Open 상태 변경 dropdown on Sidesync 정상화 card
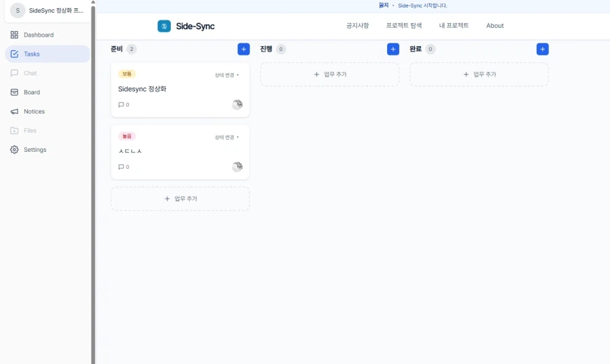Screen dimensions: 610x364 coord(227,75)
